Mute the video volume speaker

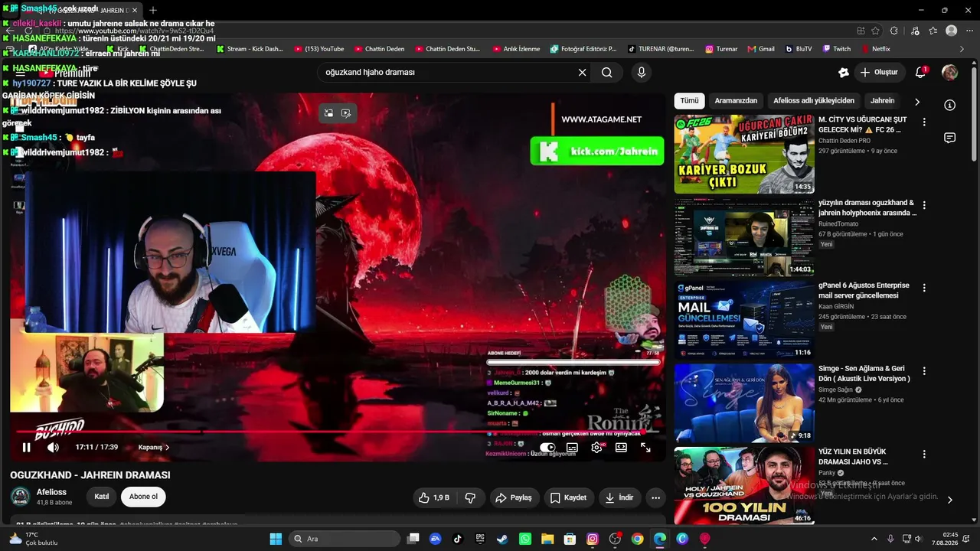pos(53,448)
